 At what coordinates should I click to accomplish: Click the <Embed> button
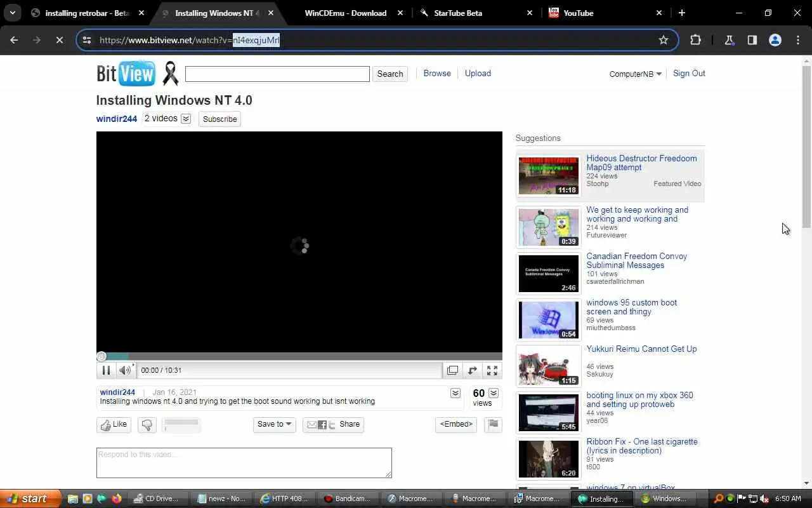456,424
